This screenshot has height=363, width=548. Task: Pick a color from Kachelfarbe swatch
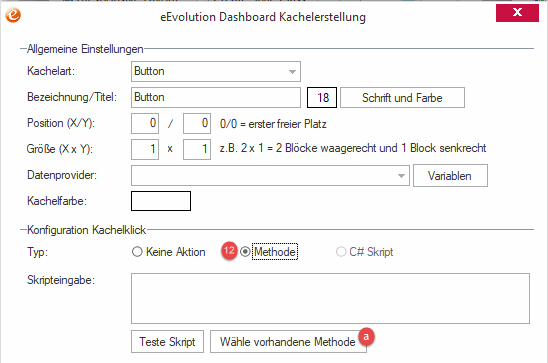click(x=161, y=201)
